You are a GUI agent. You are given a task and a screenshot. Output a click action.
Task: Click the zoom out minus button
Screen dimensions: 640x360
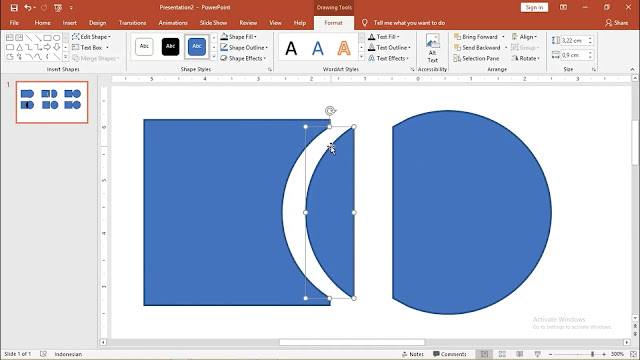tap(550, 354)
